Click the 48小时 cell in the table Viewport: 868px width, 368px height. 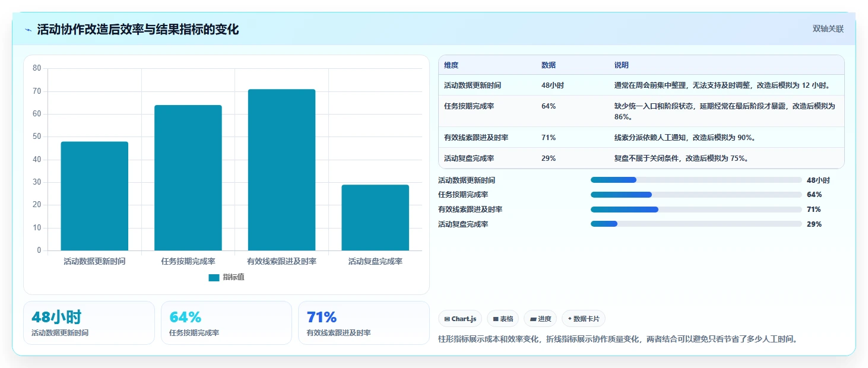click(553, 85)
